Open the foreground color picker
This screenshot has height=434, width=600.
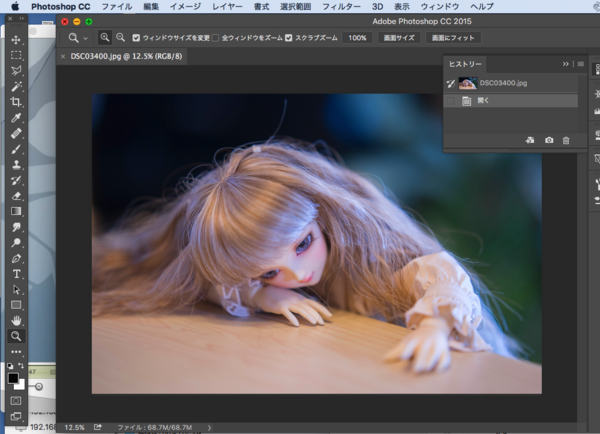point(13,378)
